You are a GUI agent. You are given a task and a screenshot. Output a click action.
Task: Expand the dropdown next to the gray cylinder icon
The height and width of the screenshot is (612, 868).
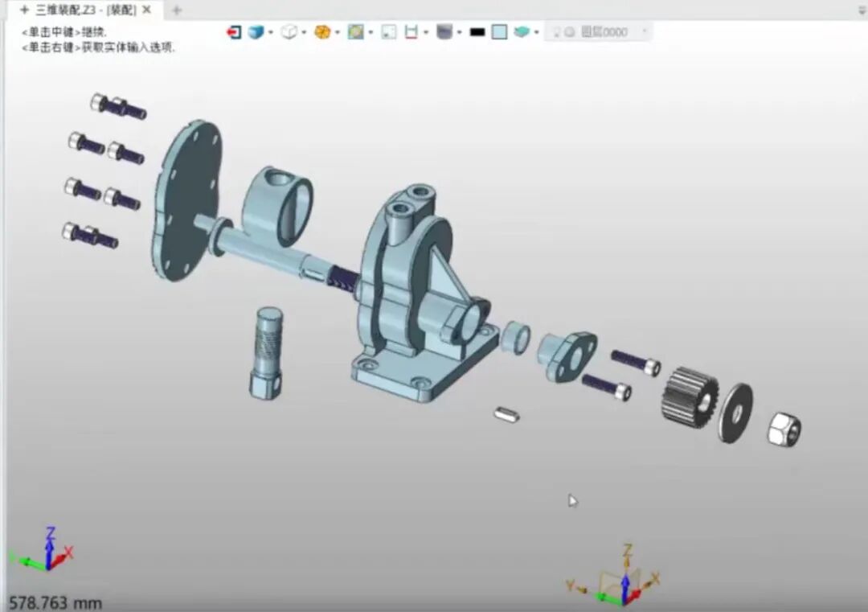[x=459, y=32]
